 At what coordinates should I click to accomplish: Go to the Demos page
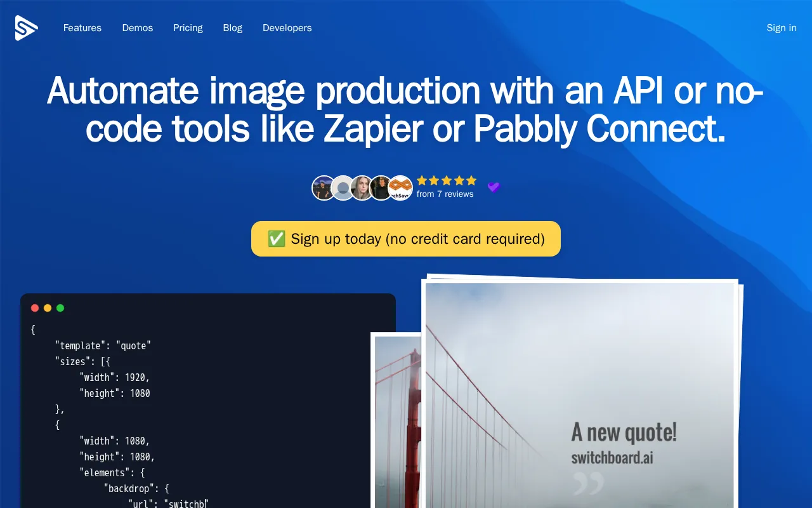click(138, 28)
